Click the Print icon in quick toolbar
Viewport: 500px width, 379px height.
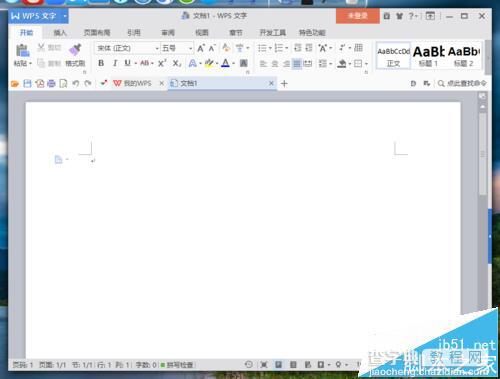[51, 84]
